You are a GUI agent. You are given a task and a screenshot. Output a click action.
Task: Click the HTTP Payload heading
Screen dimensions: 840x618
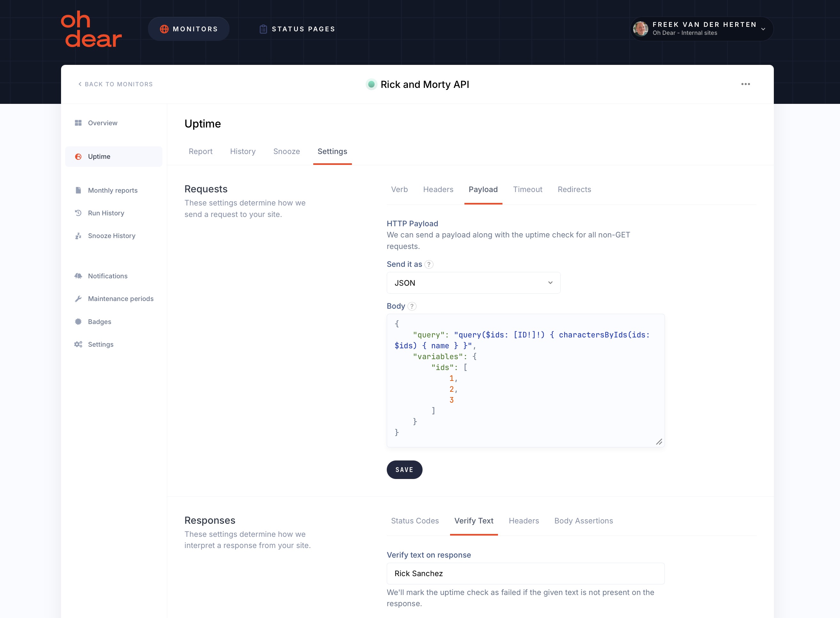point(412,224)
